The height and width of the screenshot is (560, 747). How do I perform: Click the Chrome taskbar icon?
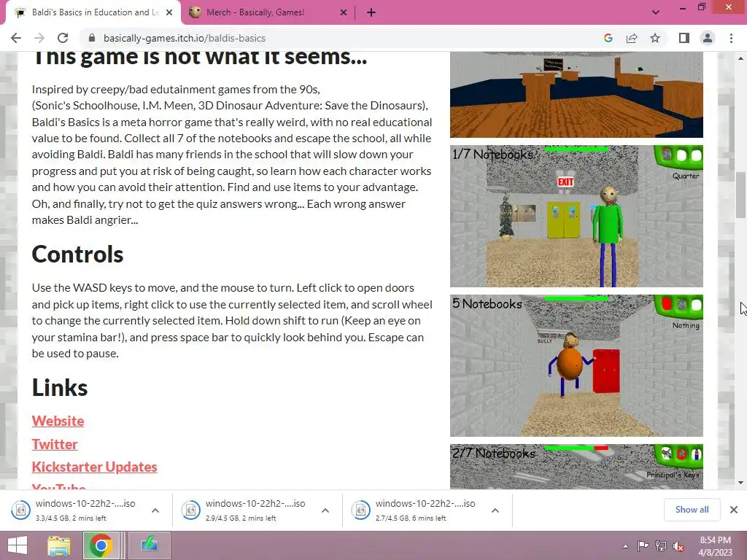pyautogui.click(x=101, y=545)
